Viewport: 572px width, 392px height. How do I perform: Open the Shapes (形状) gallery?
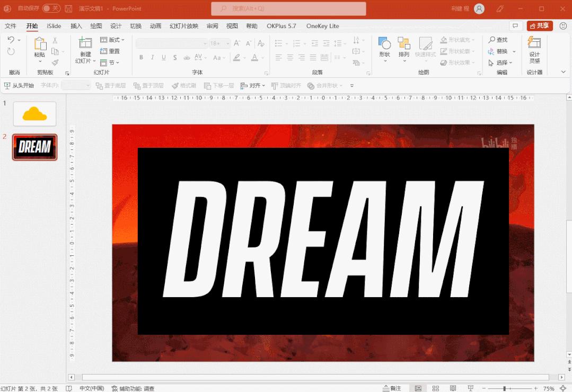[384, 44]
